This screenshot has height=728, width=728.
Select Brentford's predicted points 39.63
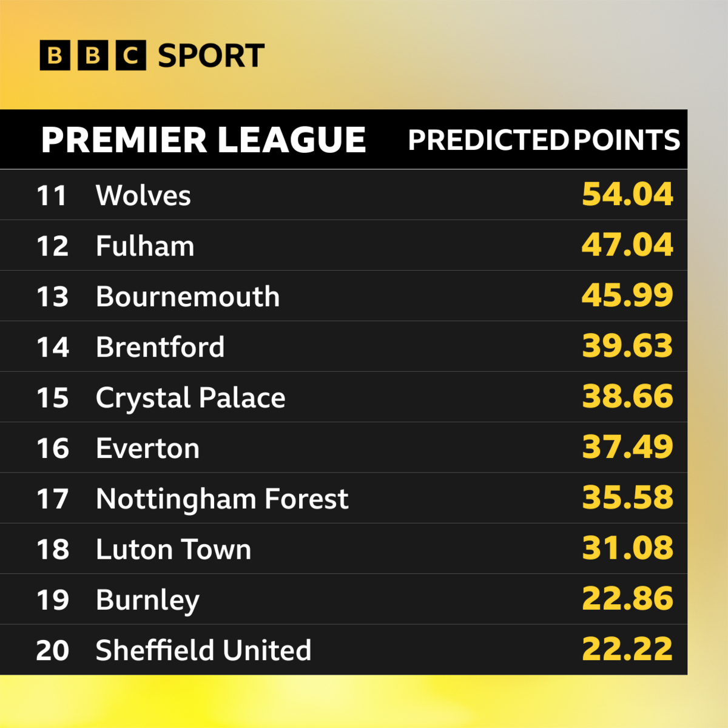point(628,346)
